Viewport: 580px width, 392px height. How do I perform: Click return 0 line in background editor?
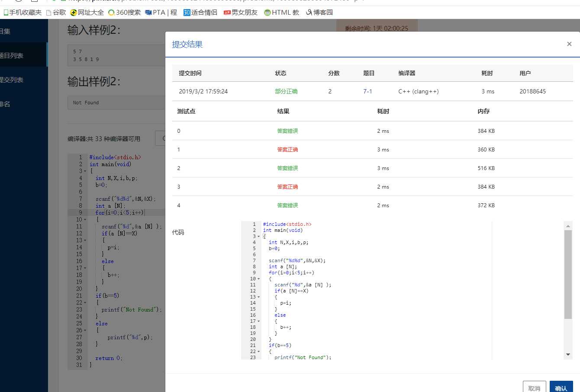pyautogui.click(x=109, y=358)
